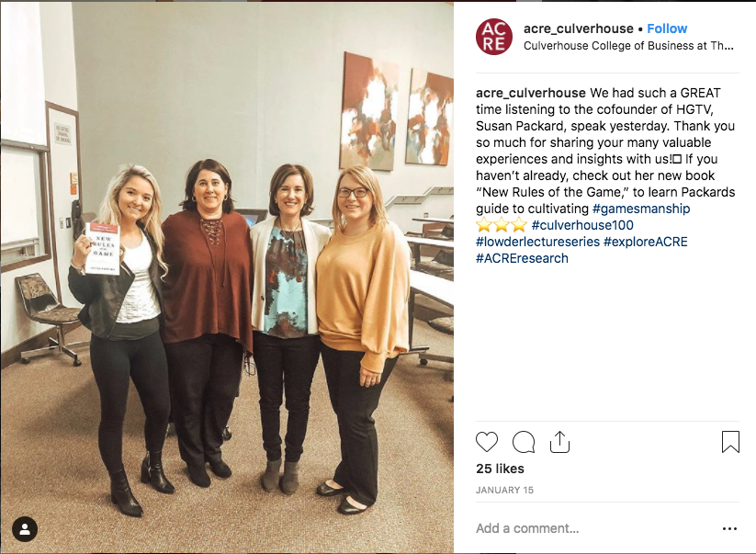
Task: Open Culverhouse College of Business location
Action: point(628,46)
